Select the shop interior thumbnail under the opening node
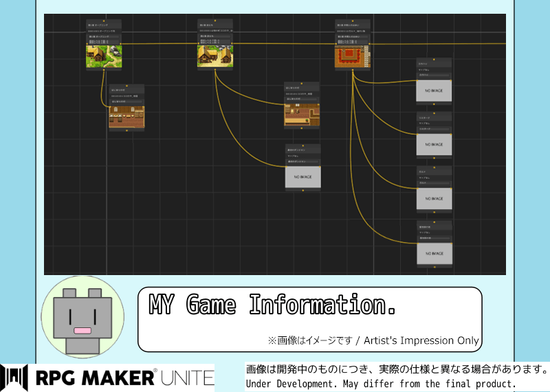550x392 pixels. click(126, 116)
